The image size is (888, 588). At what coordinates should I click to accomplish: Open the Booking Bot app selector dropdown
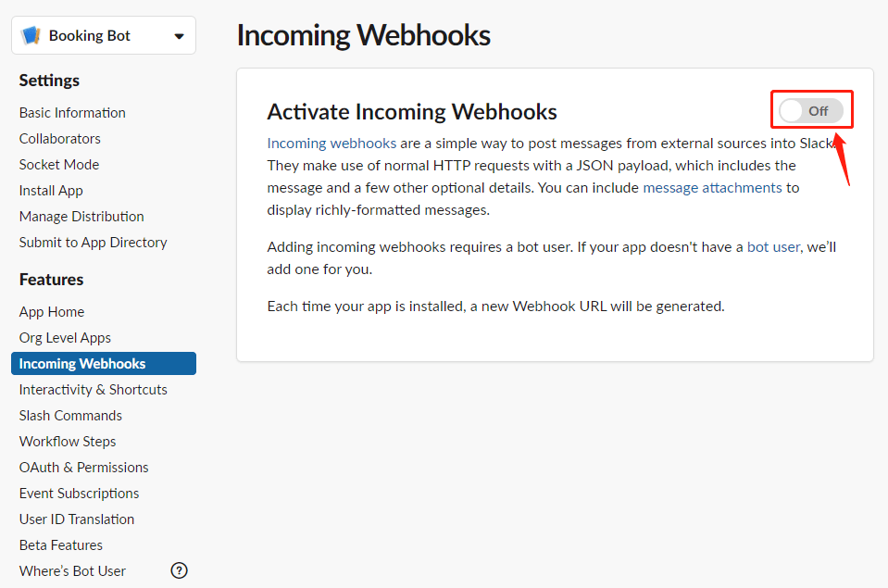coord(104,36)
